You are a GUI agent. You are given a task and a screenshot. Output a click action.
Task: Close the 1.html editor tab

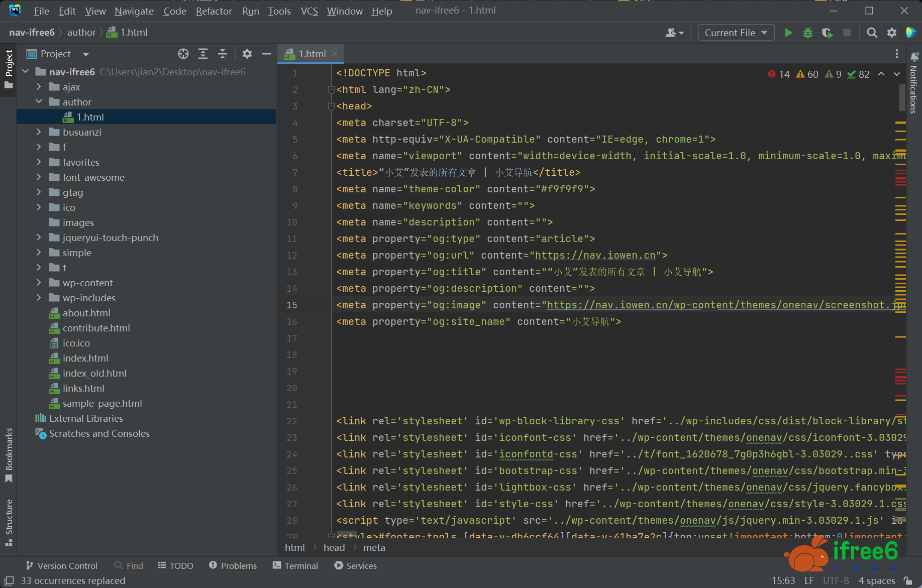point(335,54)
